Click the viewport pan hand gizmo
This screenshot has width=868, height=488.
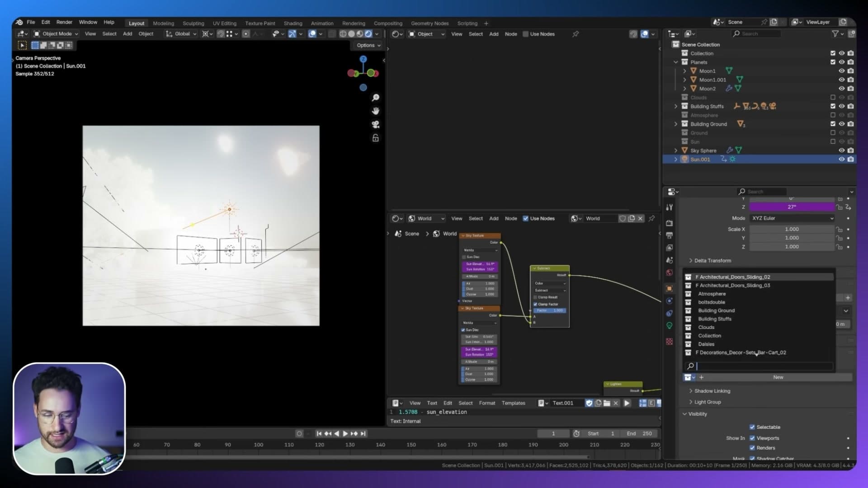375,111
